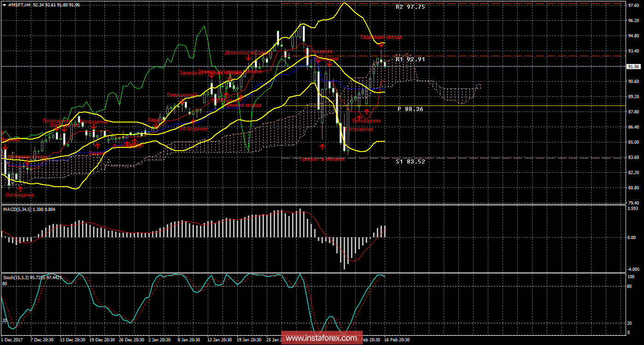644x345 pixels.
Task: Click 0.00 on the MACD scale
Action: click(x=632, y=238)
